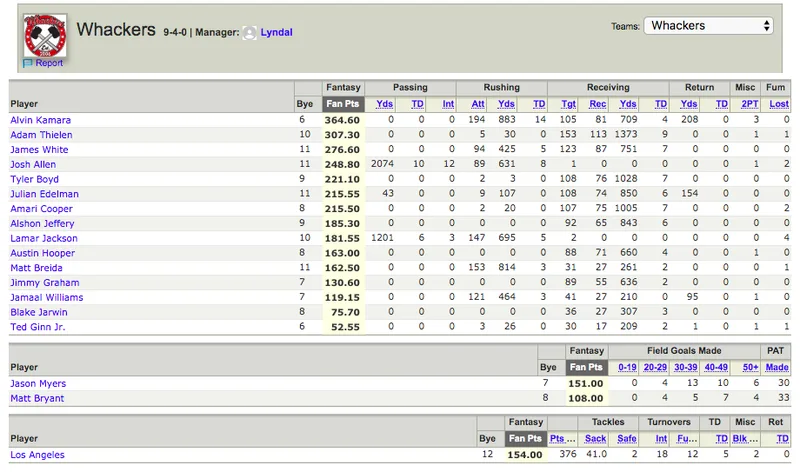Sort kickers by 50+ field goals
This screenshot has width=800, height=472.
(751, 367)
